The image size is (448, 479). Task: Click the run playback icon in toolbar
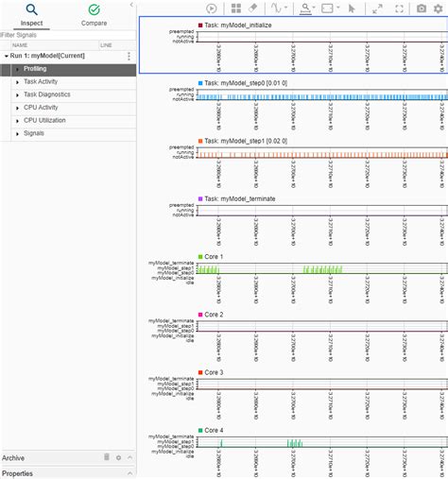pos(212,9)
